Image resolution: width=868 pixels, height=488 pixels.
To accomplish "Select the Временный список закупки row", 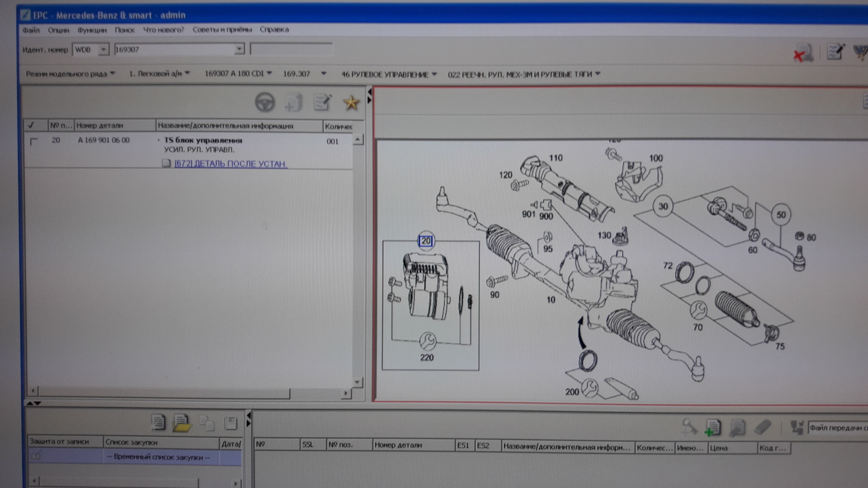I will tap(135, 457).
